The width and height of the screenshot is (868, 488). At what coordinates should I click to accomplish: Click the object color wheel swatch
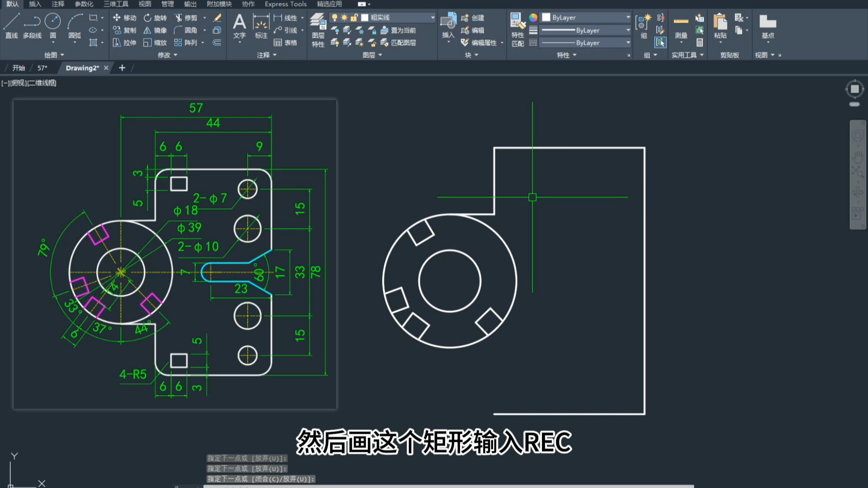(x=533, y=18)
